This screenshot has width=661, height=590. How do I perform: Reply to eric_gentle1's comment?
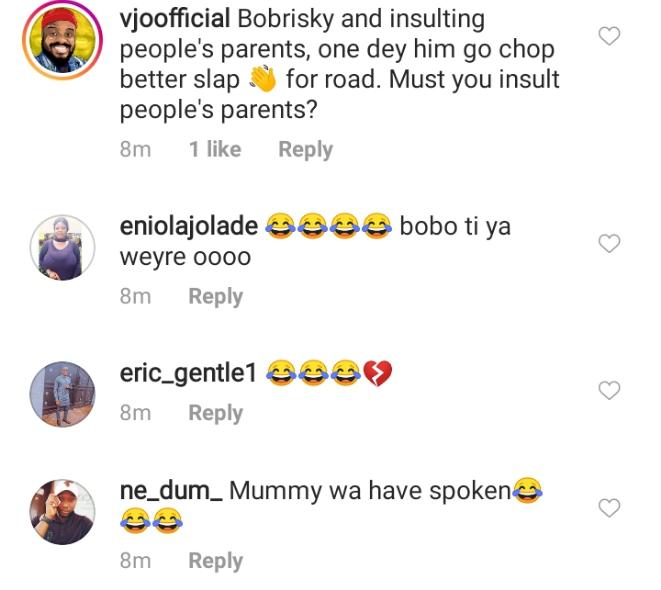[216, 413]
